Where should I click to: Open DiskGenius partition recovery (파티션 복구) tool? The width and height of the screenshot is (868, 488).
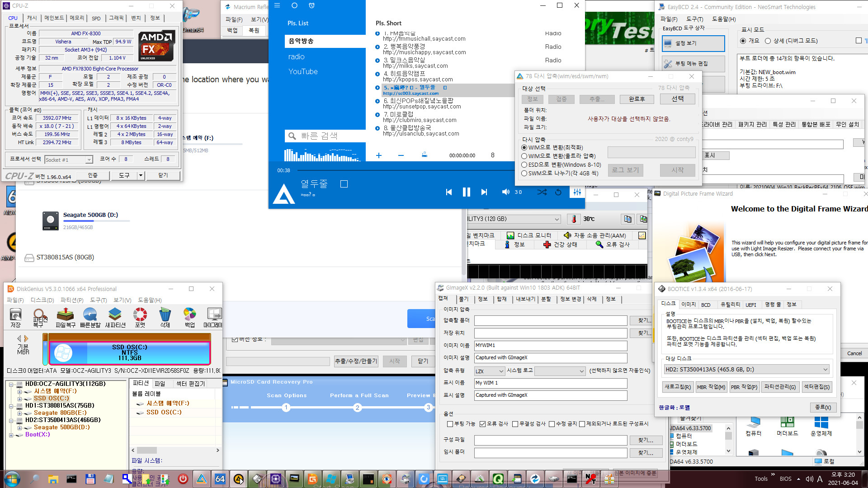pyautogui.click(x=40, y=318)
